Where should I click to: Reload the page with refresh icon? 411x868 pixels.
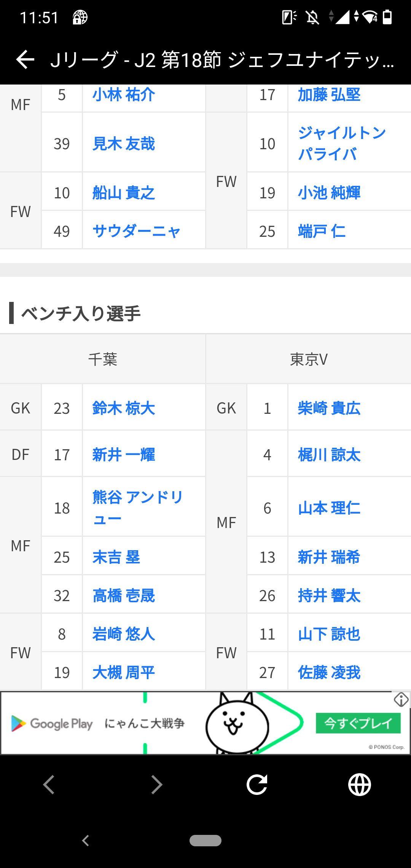[x=257, y=785]
